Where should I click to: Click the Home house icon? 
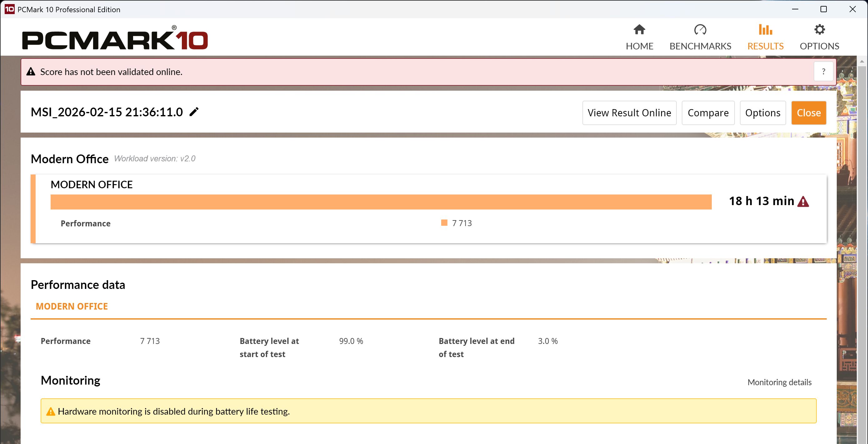[639, 30]
